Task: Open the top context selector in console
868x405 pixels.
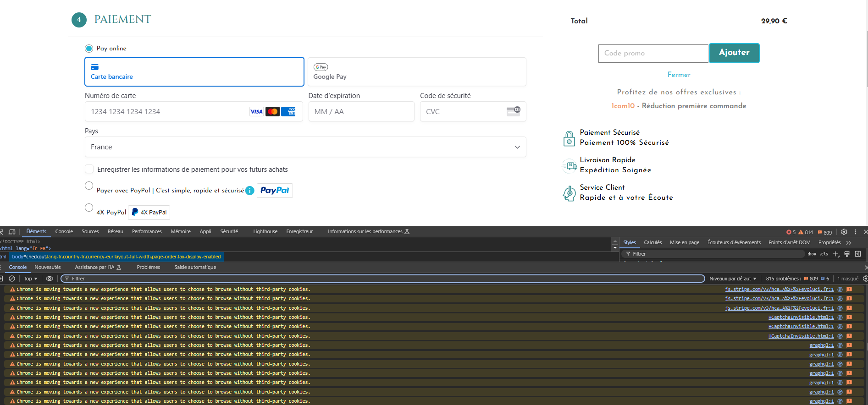Action: [x=31, y=279]
